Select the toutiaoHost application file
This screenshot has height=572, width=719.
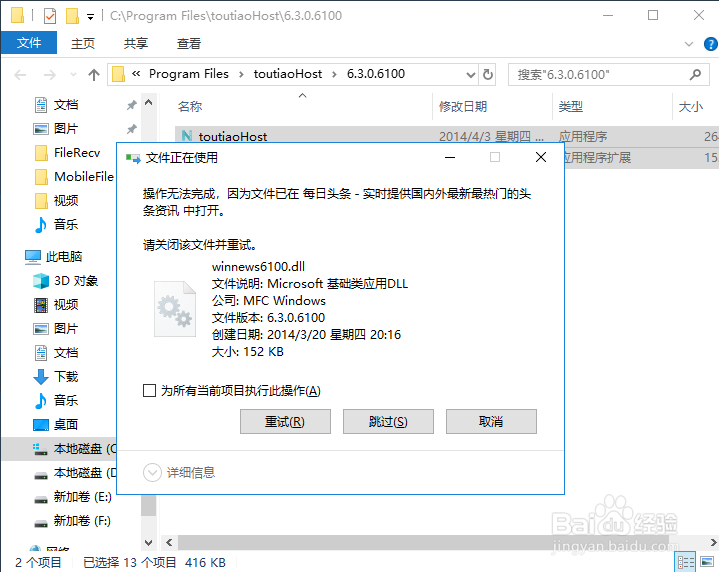tap(232, 136)
